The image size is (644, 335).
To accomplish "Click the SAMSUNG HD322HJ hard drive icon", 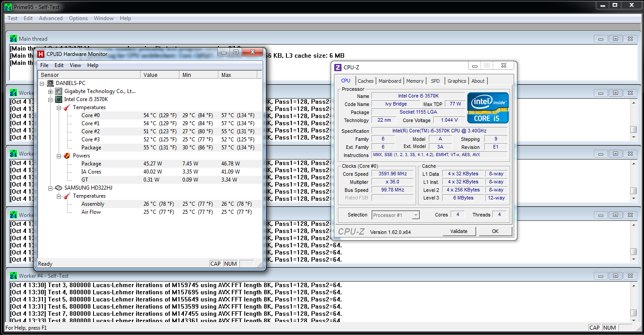I will pos(59,188).
